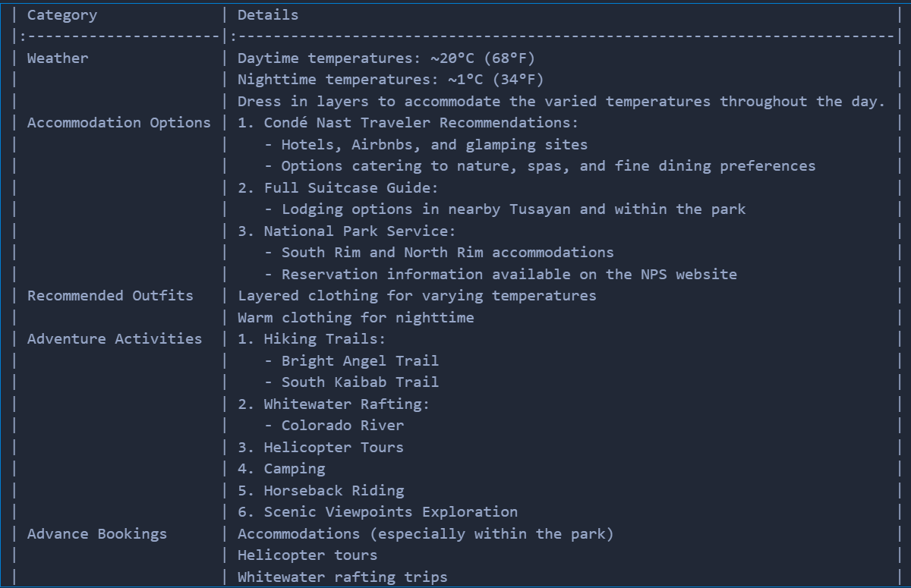911x588 pixels.
Task: Select the Bright Angel Trail item
Action: pyautogui.click(x=360, y=361)
